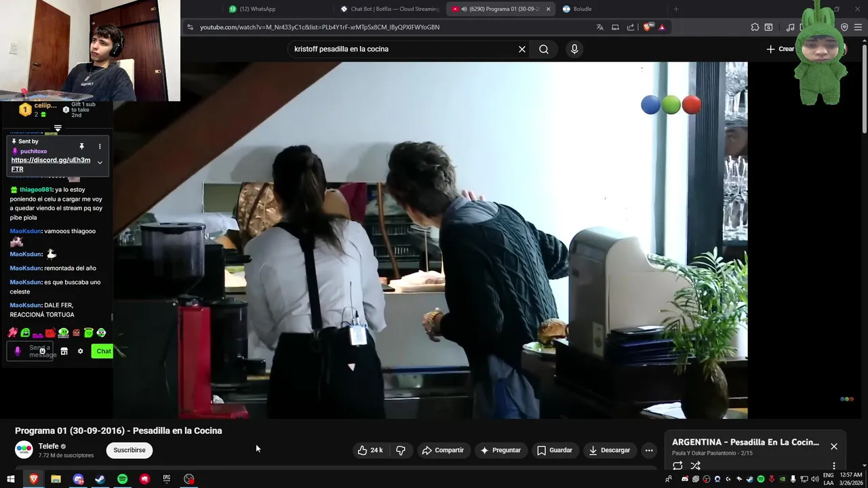Open more actions menu beside Descargar

coord(649,450)
